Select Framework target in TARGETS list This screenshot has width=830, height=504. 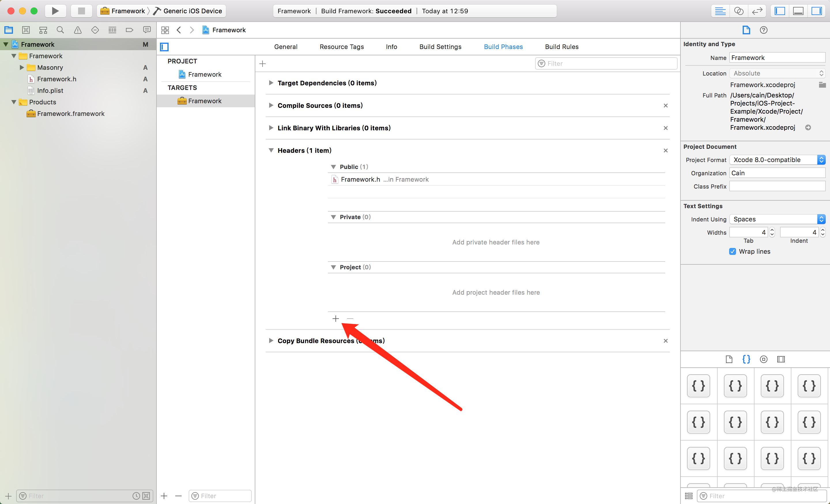(x=205, y=101)
